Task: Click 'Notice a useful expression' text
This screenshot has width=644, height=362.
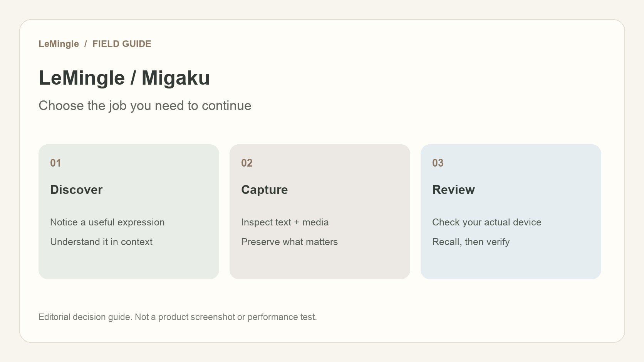Action: [x=107, y=222]
